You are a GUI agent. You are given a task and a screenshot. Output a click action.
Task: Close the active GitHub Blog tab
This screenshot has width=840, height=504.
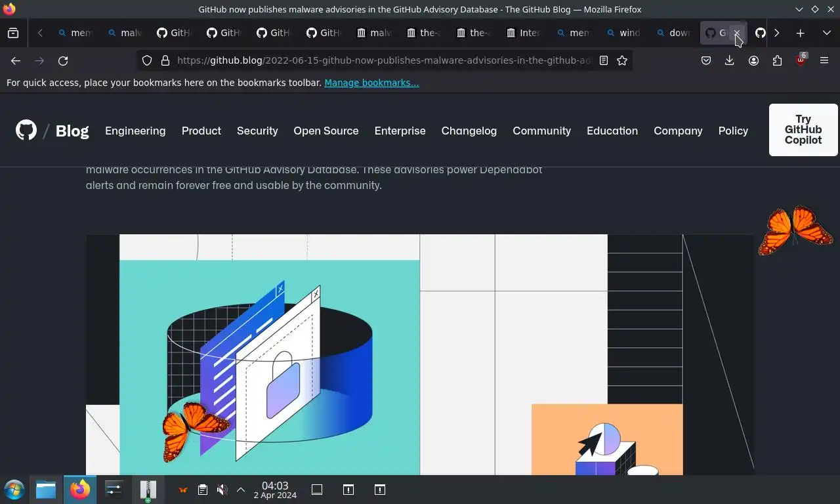tap(736, 33)
